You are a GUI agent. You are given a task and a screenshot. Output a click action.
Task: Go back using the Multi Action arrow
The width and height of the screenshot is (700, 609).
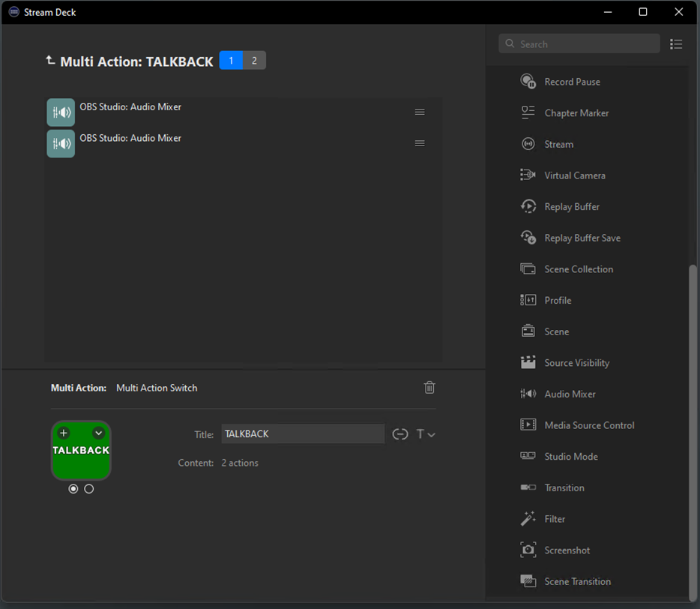coord(51,61)
